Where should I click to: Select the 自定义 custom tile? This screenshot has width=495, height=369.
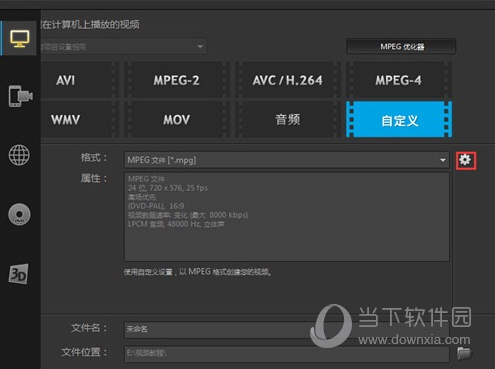(x=399, y=120)
